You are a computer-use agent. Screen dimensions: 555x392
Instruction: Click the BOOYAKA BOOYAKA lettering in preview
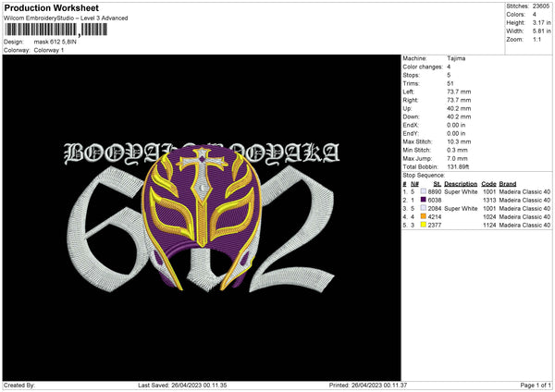pos(202,153)
